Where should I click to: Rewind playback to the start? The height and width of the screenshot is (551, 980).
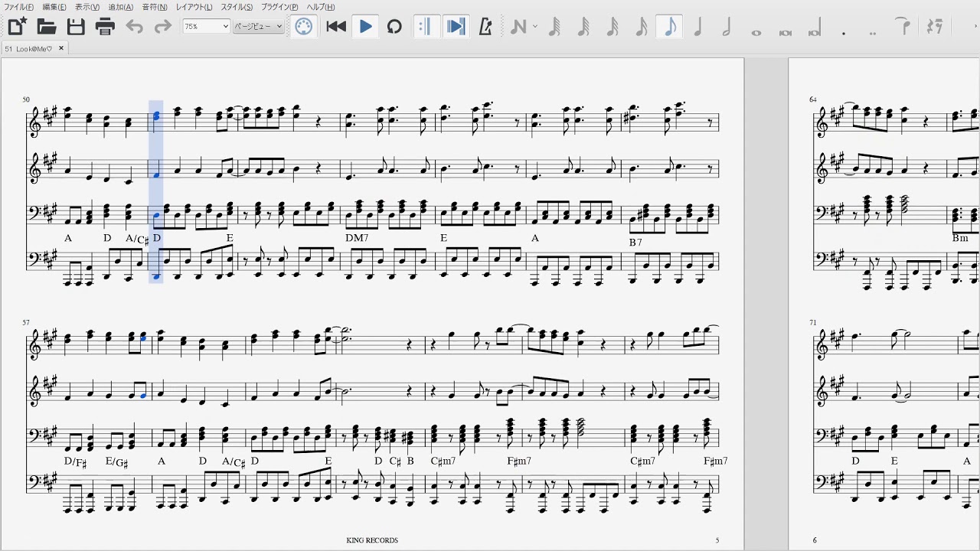336,27
